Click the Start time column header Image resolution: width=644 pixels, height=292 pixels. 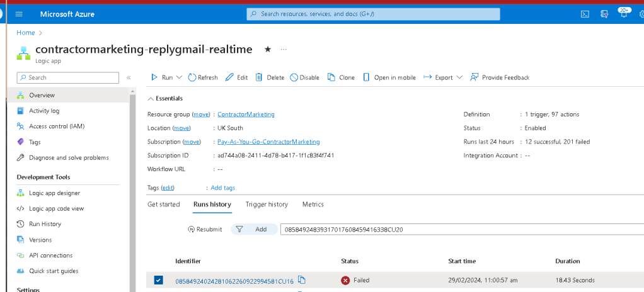462,261
